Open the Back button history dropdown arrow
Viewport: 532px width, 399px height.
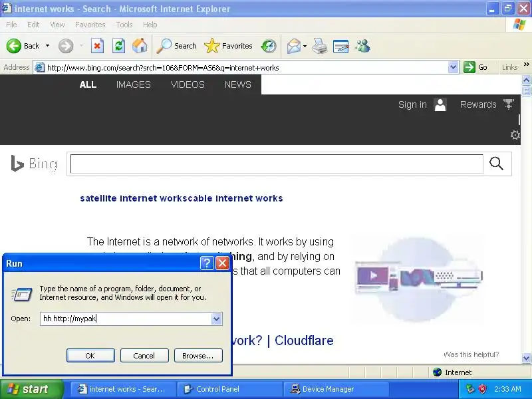click(47, 46)
